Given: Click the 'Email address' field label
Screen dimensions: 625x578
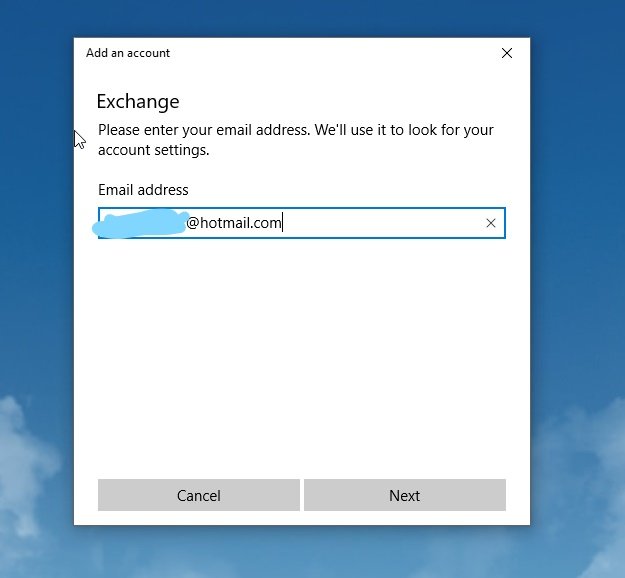Looking at the screenshot, I should pyautogui.click(x=143, y=190).
